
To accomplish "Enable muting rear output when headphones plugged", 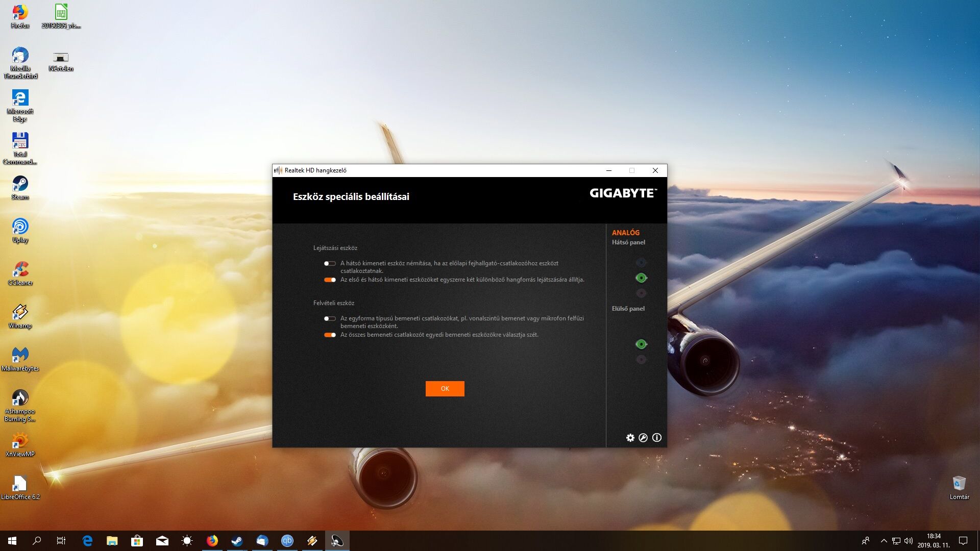I will click(x=330, y=264).
